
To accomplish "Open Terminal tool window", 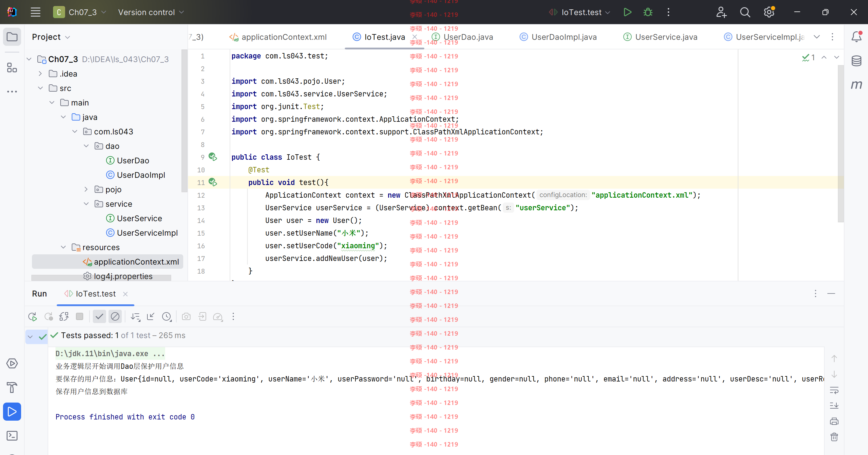I will tap(12, 435).
